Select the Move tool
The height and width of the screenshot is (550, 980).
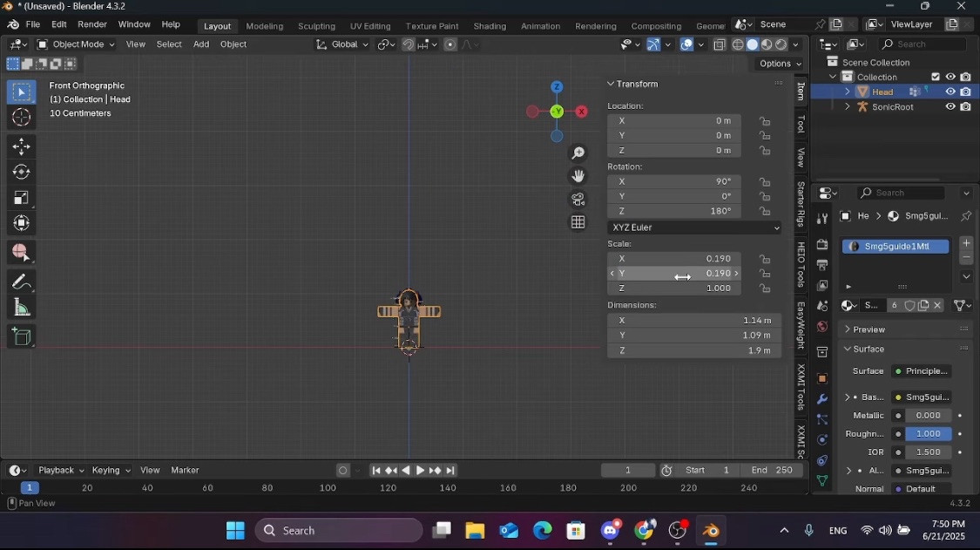[21, 146]
